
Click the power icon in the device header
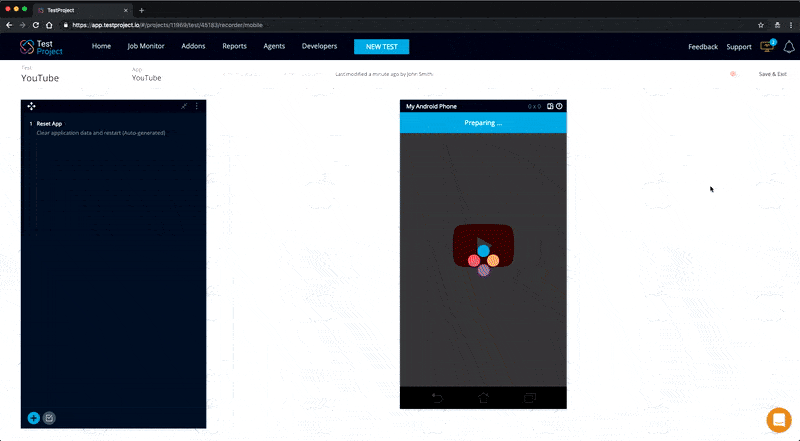point(559,106)
